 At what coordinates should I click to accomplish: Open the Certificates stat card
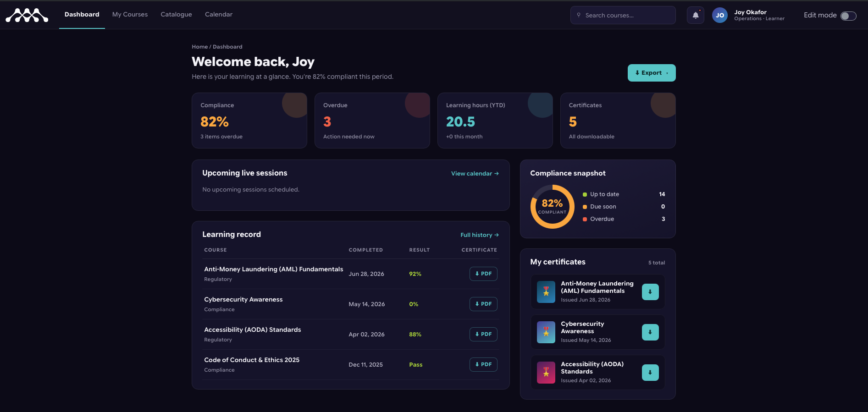[618, 121]
